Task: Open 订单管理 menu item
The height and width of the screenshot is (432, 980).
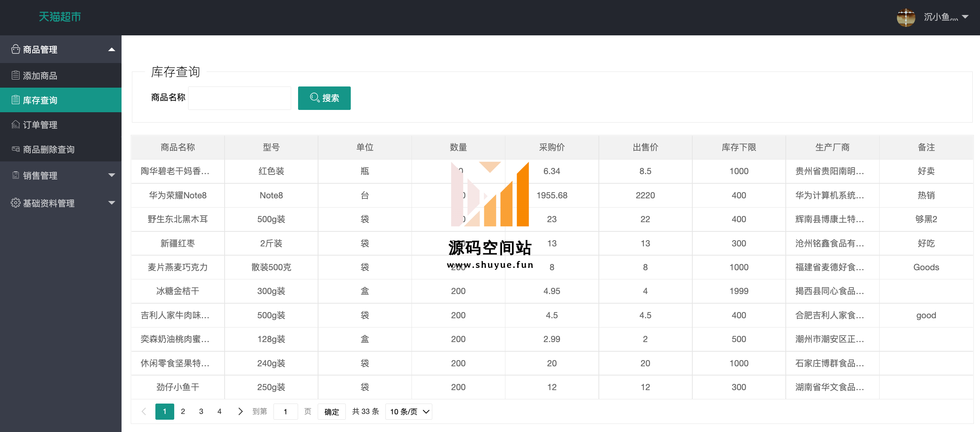Action: 61,125
